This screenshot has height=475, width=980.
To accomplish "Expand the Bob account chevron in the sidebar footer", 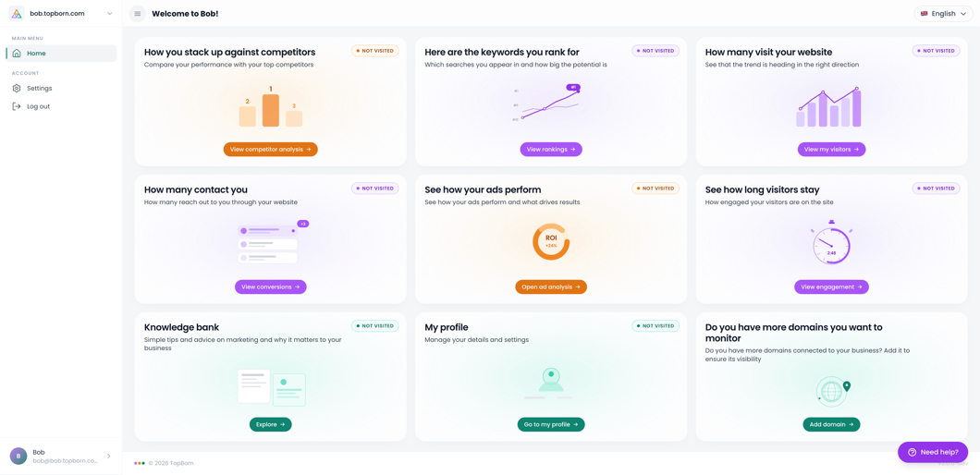I will click(x=109, y=457).
